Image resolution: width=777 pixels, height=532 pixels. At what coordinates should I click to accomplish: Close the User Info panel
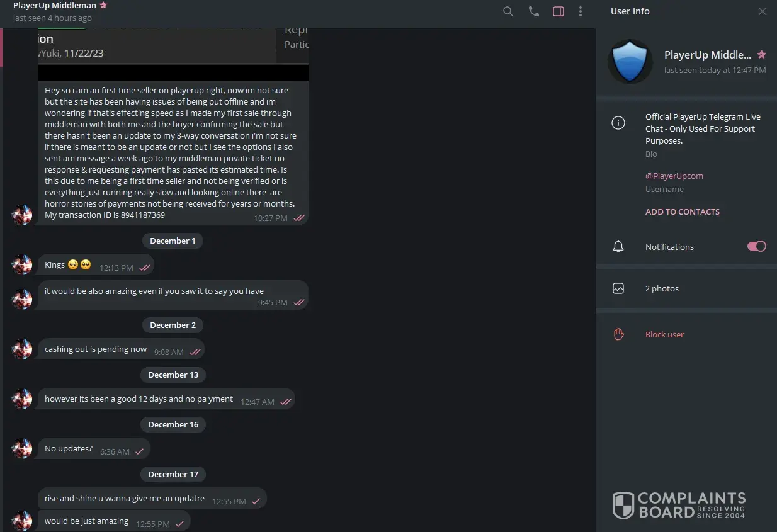tap(762, 11)
